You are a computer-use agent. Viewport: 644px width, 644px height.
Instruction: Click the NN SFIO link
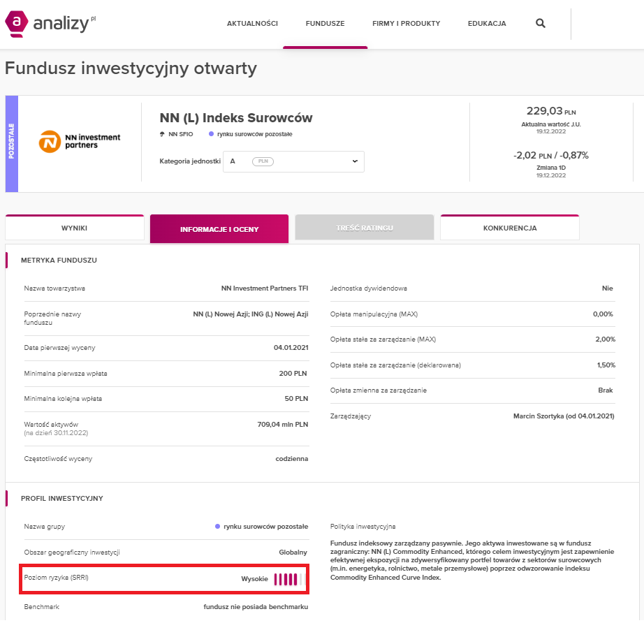181,133
